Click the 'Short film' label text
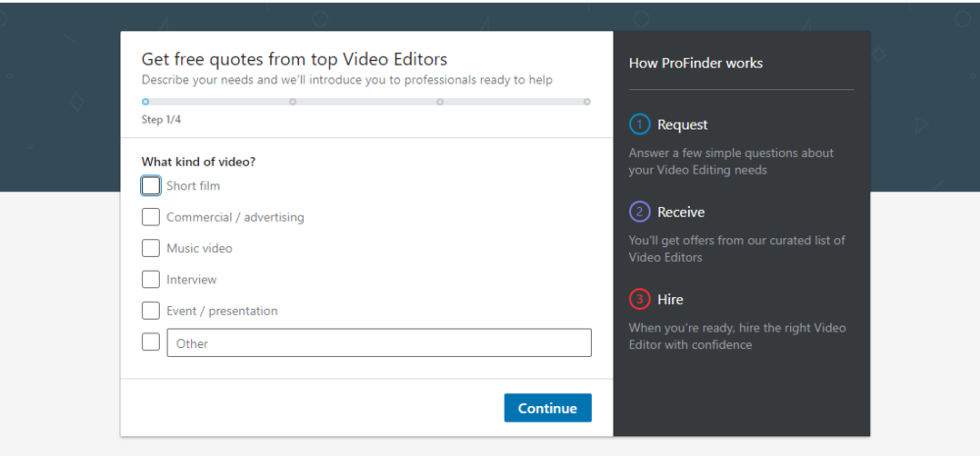Viewport: 980px width, 456px height. click(x=193, y=185)
